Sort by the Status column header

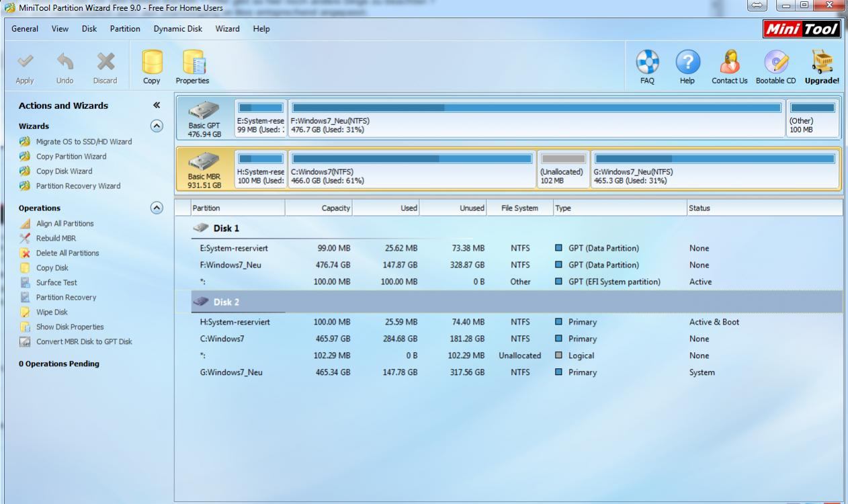pos(765,208)
